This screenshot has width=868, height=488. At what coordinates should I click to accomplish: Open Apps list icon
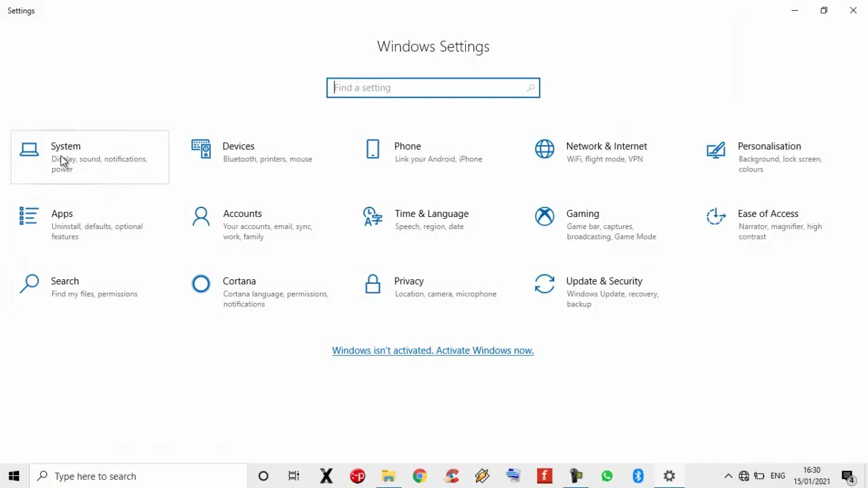28,216
